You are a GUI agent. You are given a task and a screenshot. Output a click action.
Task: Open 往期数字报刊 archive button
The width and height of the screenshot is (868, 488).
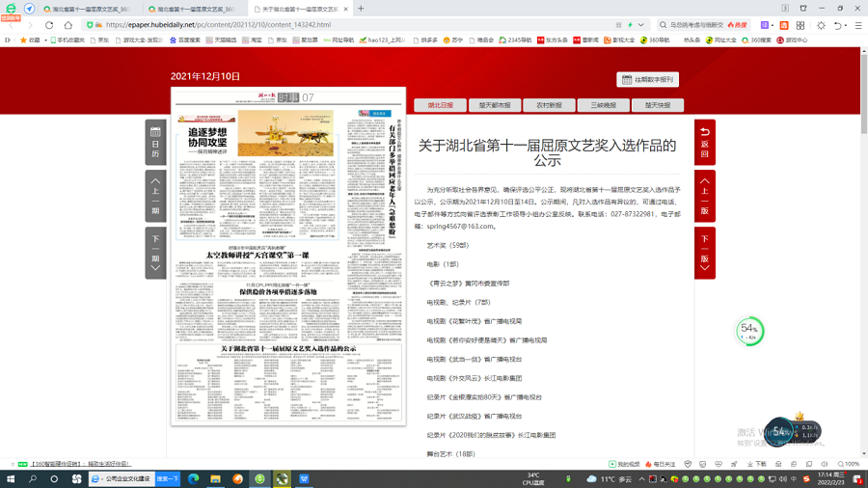click(648, 80)
